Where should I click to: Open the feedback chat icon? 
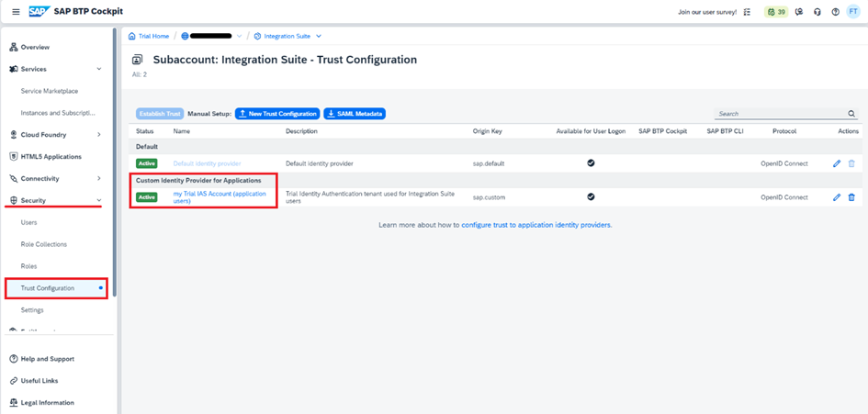[799, 12]
